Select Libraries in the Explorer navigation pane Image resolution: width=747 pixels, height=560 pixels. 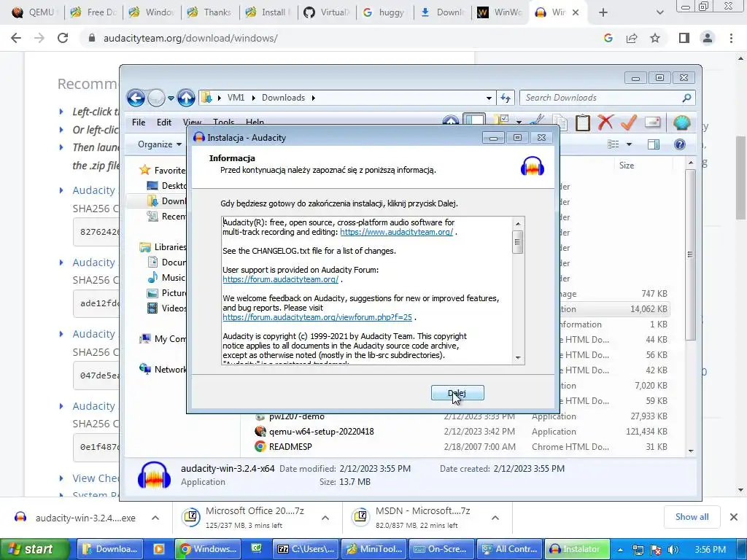[x=163, y=246]
